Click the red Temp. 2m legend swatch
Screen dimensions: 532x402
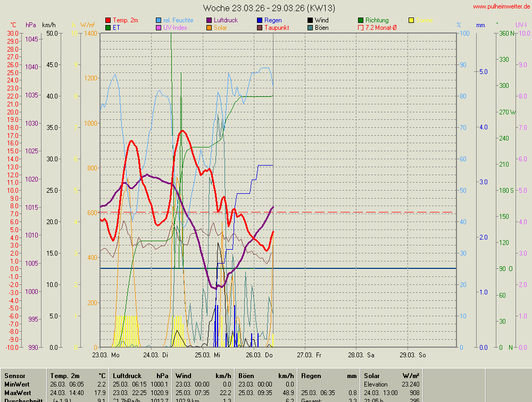click(x=109, y=20)
